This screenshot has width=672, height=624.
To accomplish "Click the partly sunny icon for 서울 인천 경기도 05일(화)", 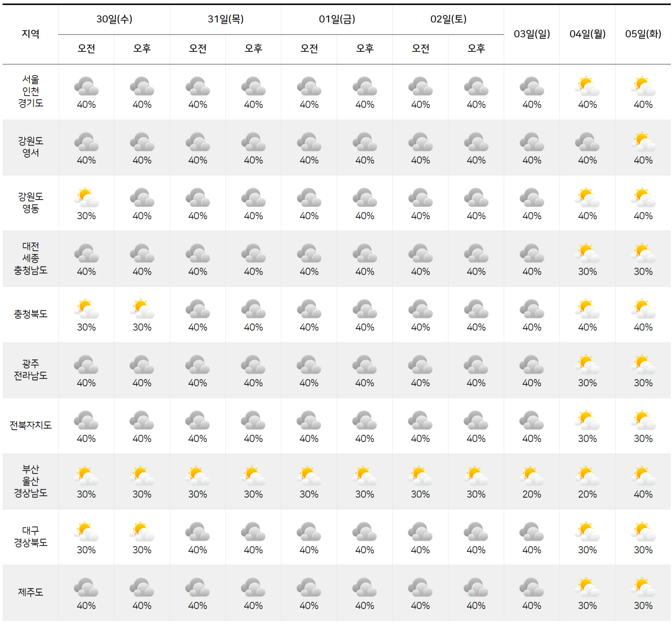I will (x=643, y=86).
